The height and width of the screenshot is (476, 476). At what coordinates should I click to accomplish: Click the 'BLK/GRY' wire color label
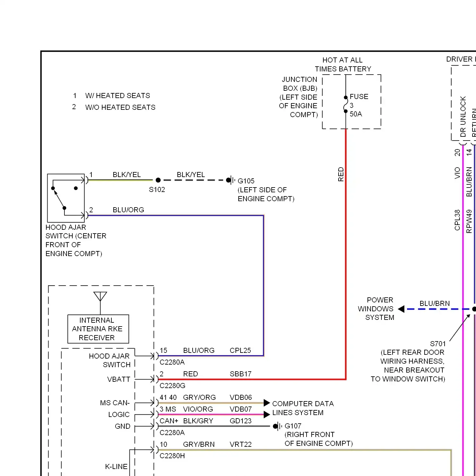[x=198, y=421]
